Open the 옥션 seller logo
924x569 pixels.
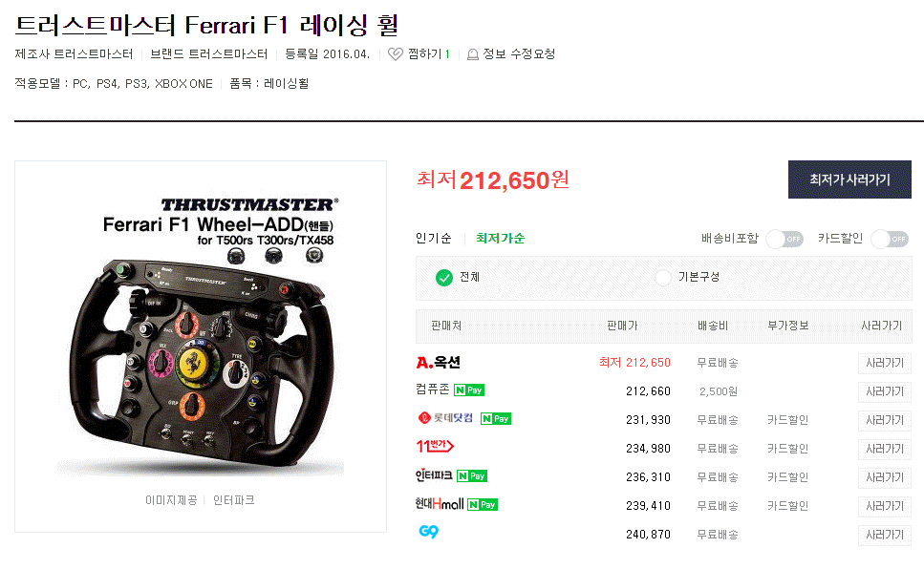click(438, 362)
